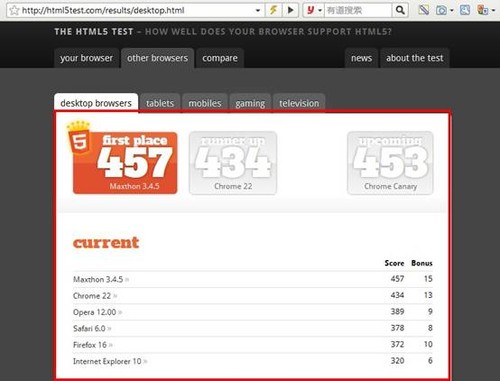500x381 pixels.
Task: Click Opera score value 389
Action: pyautogui.click(x=397, y=311)
